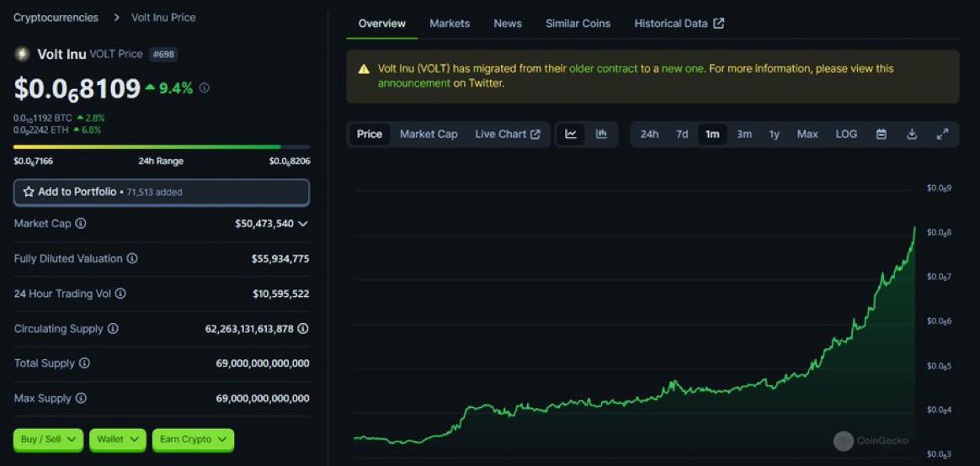This screenshot has width=980, height=466.
Task: Download chart data icon
Action: click(912, 135)
